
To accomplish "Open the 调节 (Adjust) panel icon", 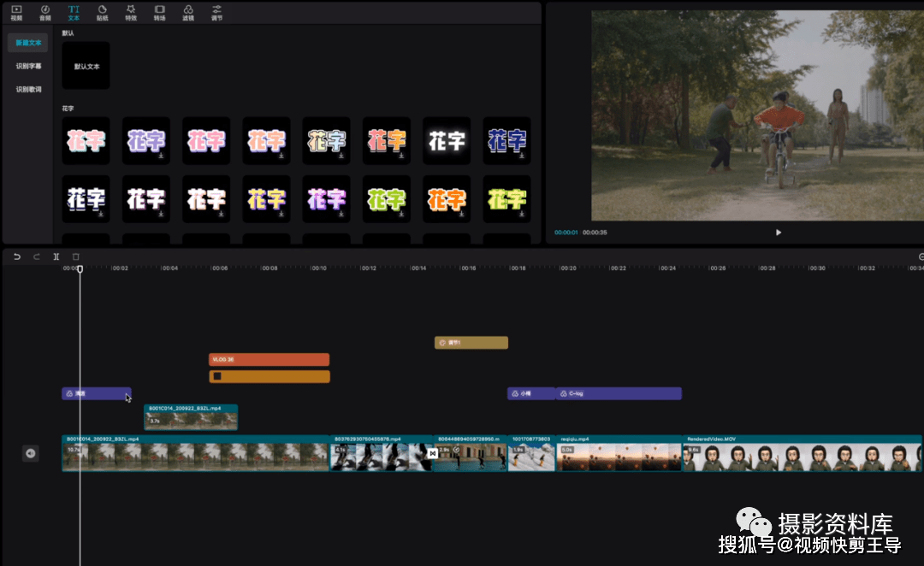I will point(216,12).
